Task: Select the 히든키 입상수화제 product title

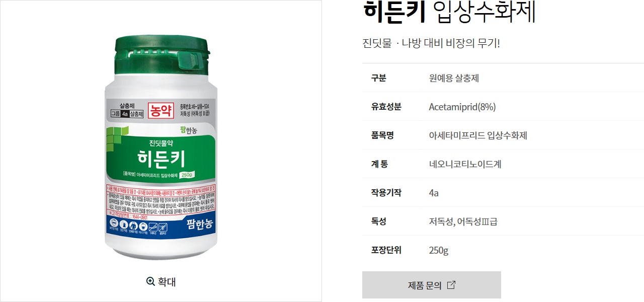Action: click(x=449, y=13)
